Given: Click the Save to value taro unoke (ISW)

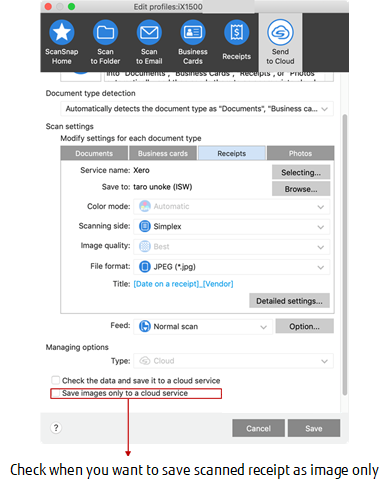Looking at the screenshot, I should pyautogui.click(x=163, y=187).
